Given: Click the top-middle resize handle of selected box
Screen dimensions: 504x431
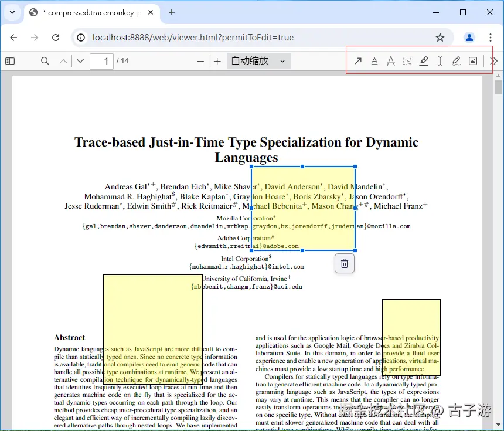Looking at the screenshot, I should tap(302, 167).
